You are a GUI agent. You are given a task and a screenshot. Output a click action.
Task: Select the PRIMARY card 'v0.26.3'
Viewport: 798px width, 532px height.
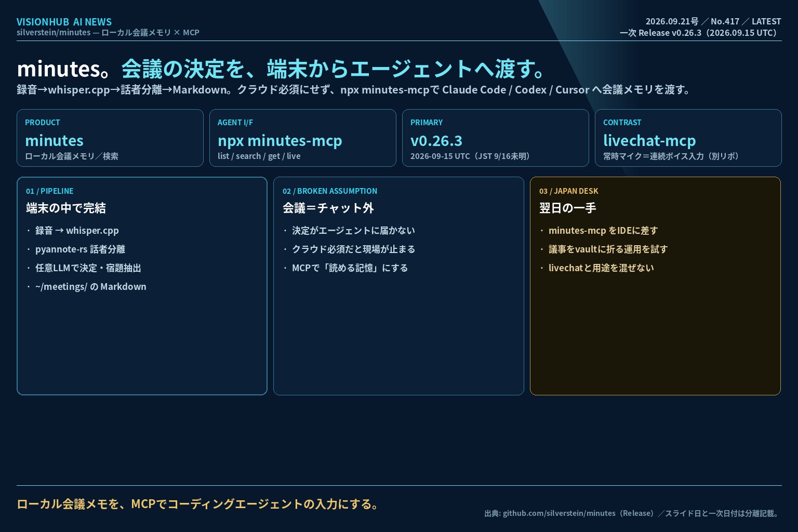[496, 138]
